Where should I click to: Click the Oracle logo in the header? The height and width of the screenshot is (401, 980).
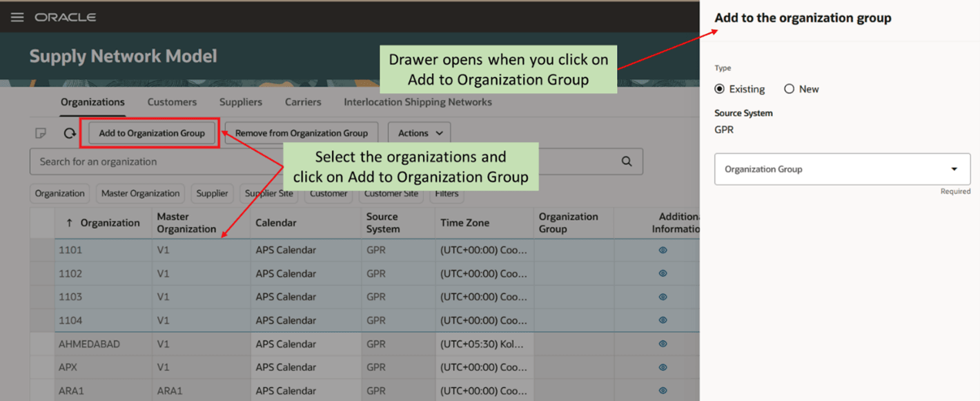point(66,17)
